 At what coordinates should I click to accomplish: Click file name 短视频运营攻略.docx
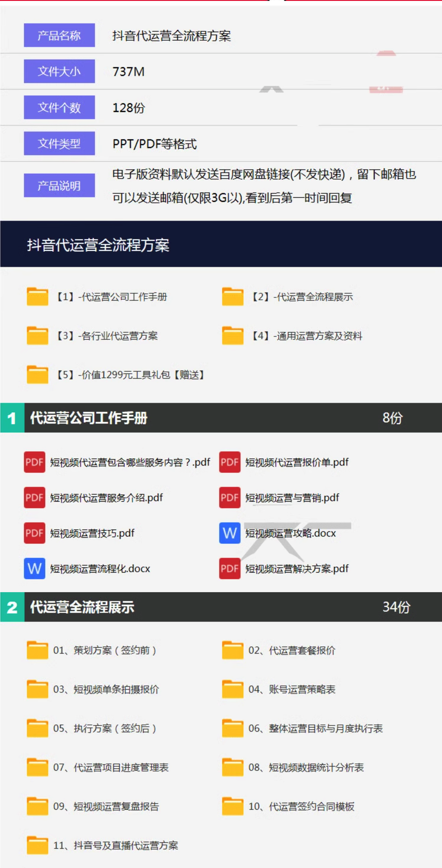[291, 533]
